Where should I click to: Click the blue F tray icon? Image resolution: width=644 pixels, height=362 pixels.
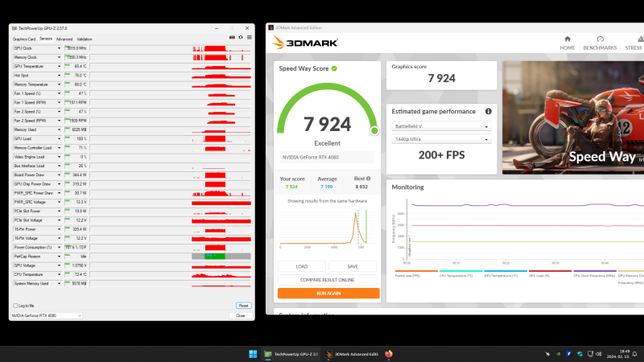point(569,354)
